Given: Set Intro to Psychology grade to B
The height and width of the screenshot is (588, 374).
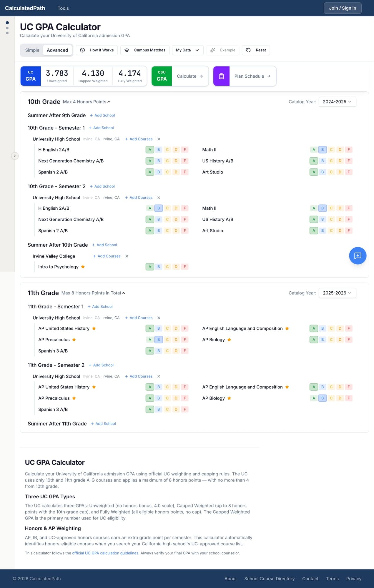Looking at the screenshot, I should (x=159, y=267).
